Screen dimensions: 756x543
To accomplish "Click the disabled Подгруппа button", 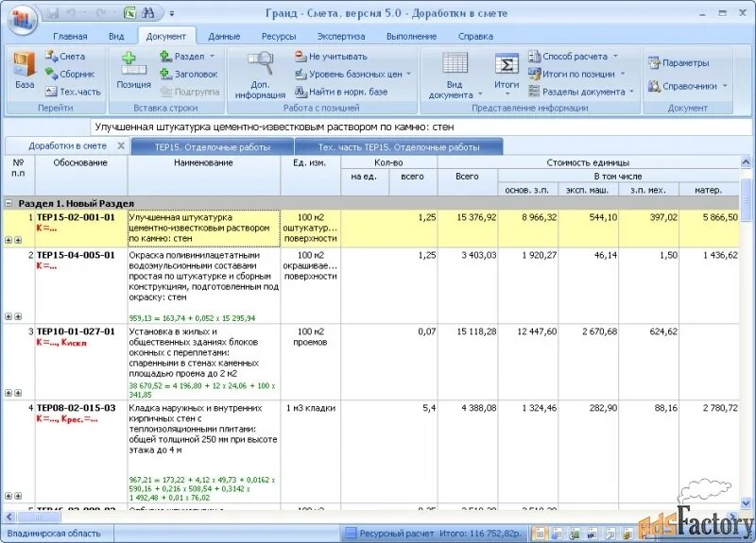I will point(190,92).
